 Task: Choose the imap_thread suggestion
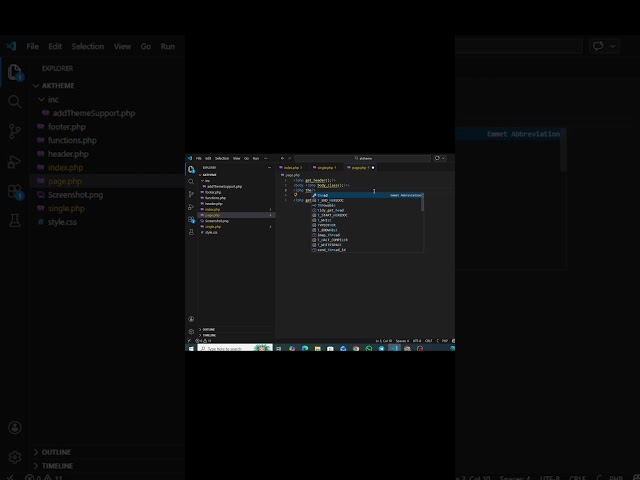pos(367,235)
